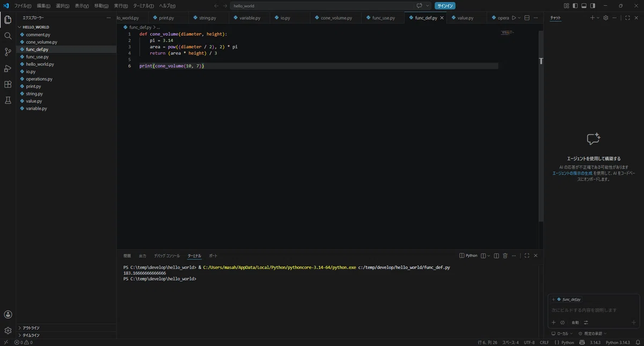Switch to the cone_volume.py editor tab
The width and height of the screenshot is (644, 346).
[336, 18]
